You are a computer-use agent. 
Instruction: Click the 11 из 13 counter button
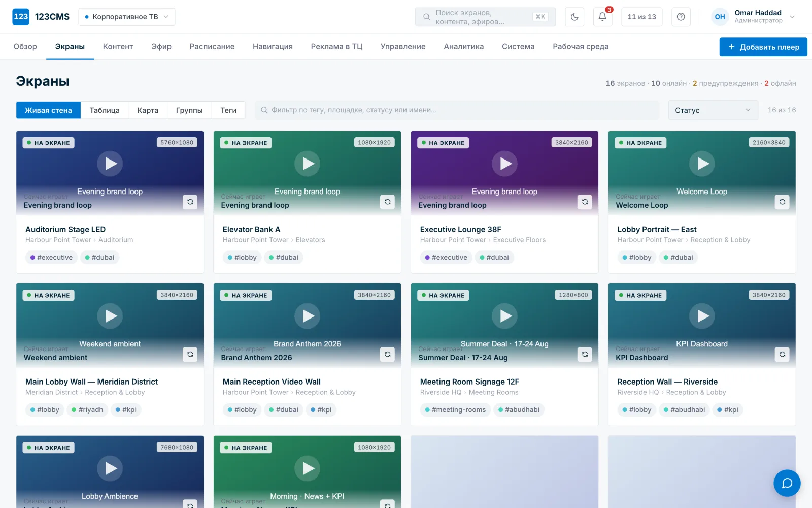tap(641, 17)
